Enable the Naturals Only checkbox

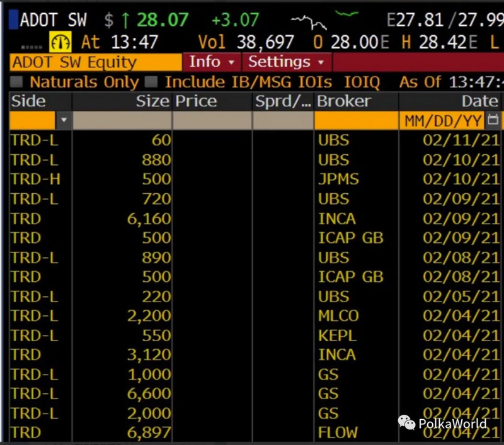[16, 82]
